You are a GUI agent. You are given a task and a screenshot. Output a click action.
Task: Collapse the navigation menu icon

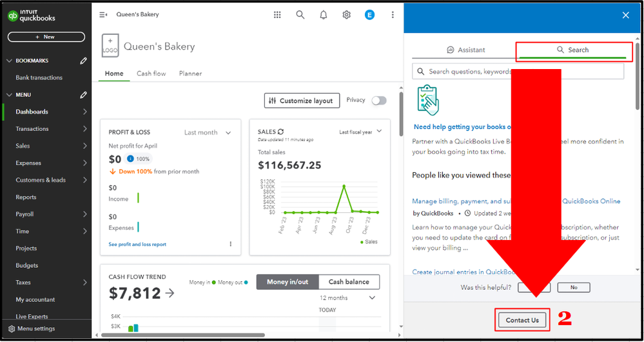point(103,15)
